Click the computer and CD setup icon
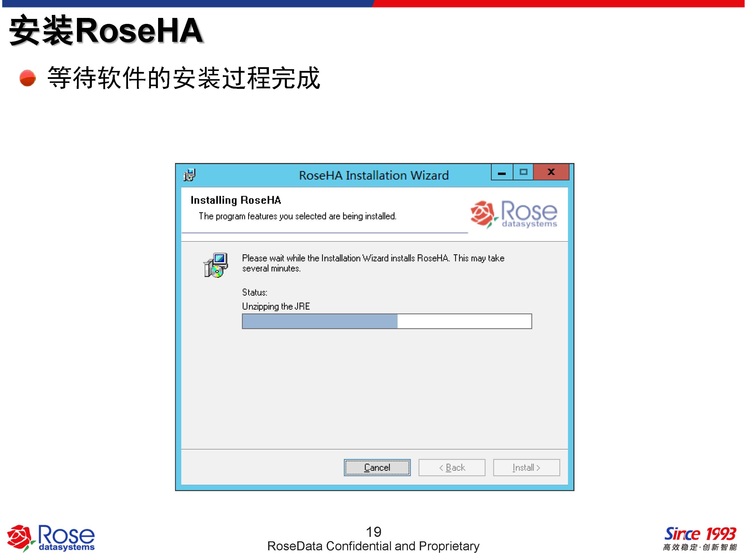Image resolution: width=747 pixels, height=560 pixels. [215, 265]
